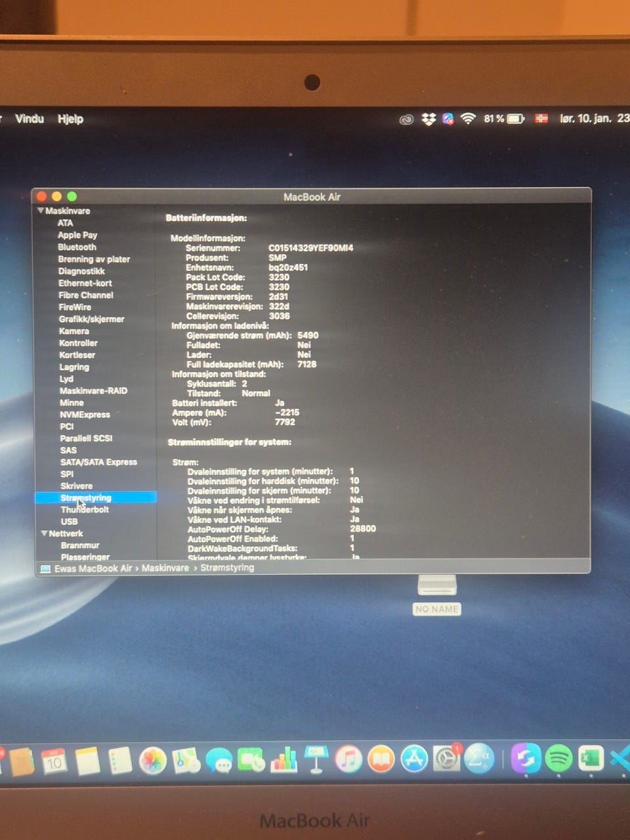The image size is (630, 840).
Task: Launch Keynote from the Dock
Action: pos(316,760)
